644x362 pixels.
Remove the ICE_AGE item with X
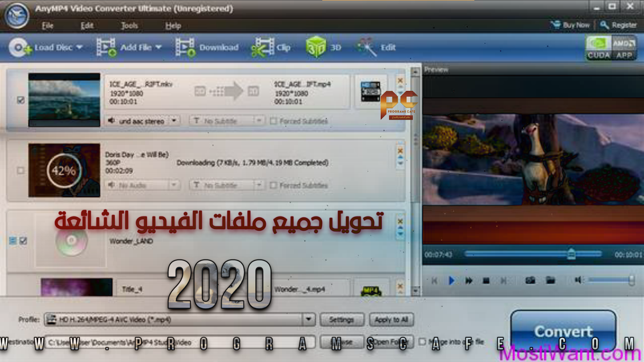click(x=400, y=80)
